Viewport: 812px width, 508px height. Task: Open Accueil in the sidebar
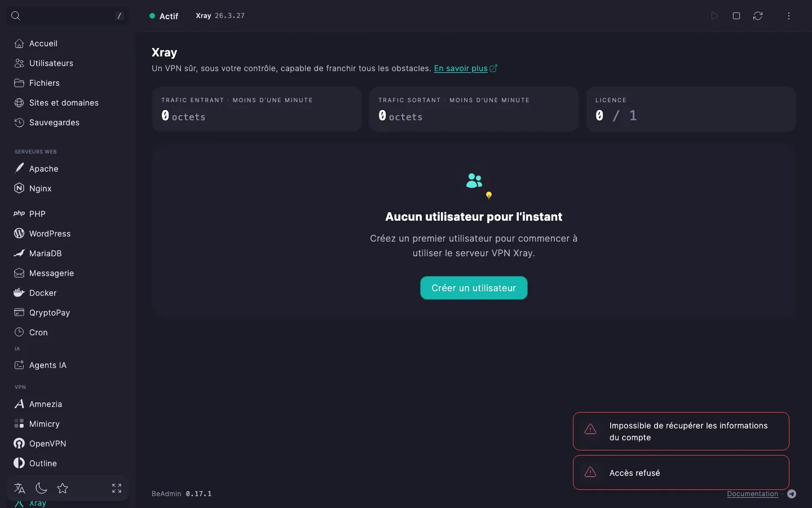point(68,43)
